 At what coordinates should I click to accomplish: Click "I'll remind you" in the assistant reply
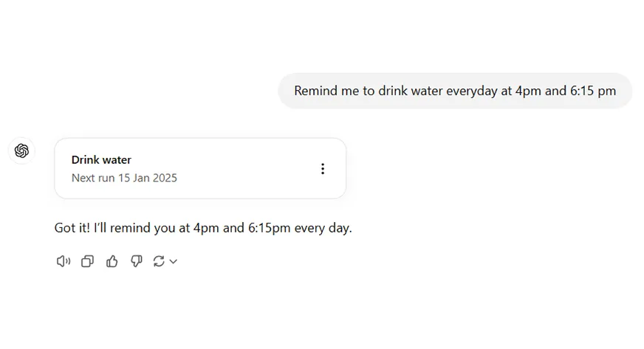coord(134,227)
